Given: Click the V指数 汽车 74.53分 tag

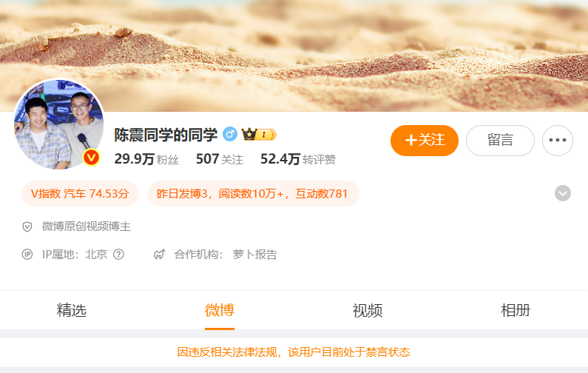Looking at the screenshot, I should (80, 194).
